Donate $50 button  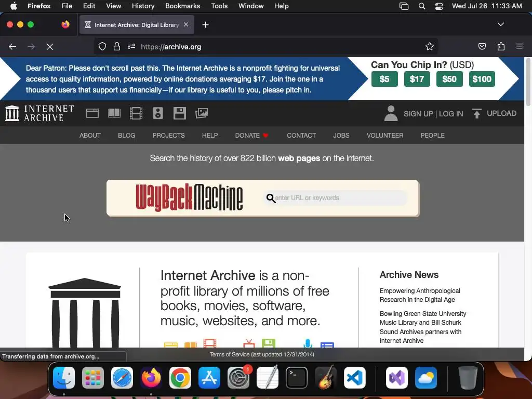(449, 79)
